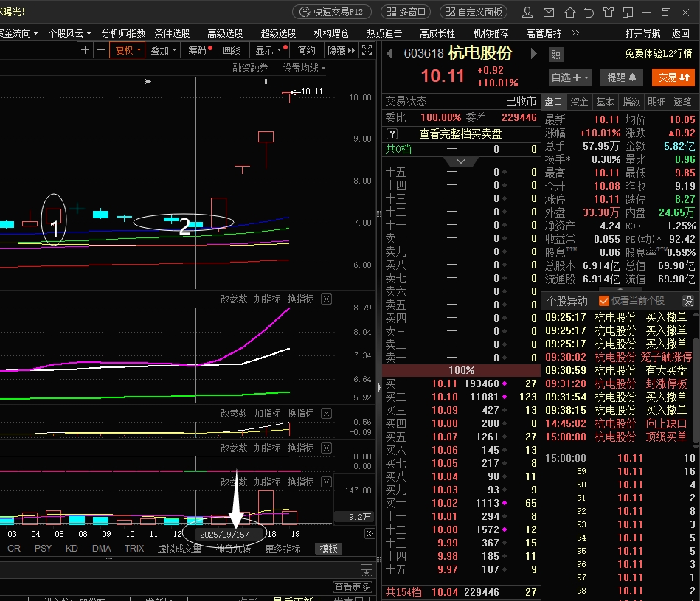Go to previous stock arrow
Image resolution: width=700 pixels, height=601 pixels.
pos(389,54)
